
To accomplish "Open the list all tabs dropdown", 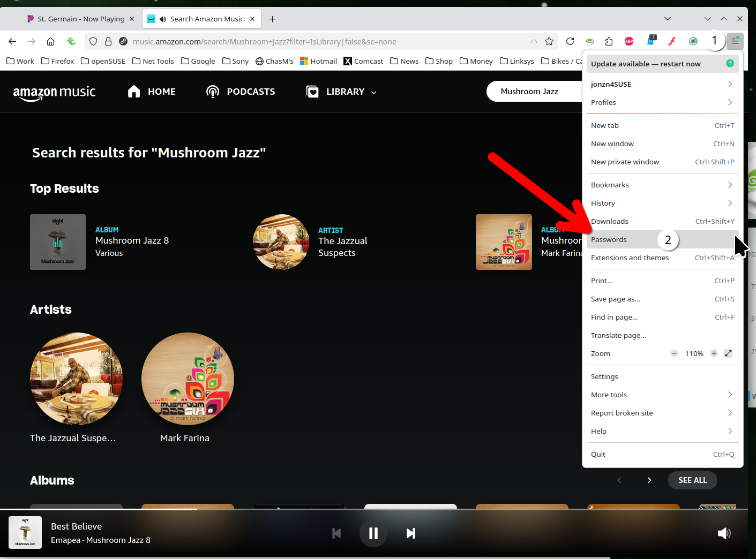I will click(x=667, y=19).
